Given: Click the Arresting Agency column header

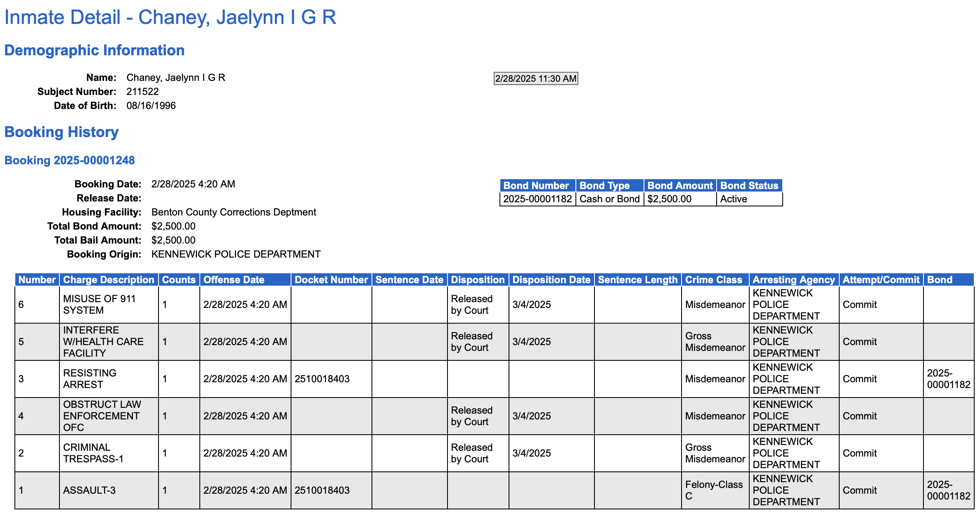Looking at the screenshot, I should [794, 280].
